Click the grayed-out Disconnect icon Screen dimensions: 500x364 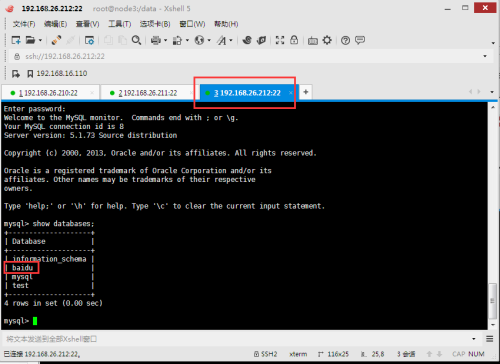[70, 40]
